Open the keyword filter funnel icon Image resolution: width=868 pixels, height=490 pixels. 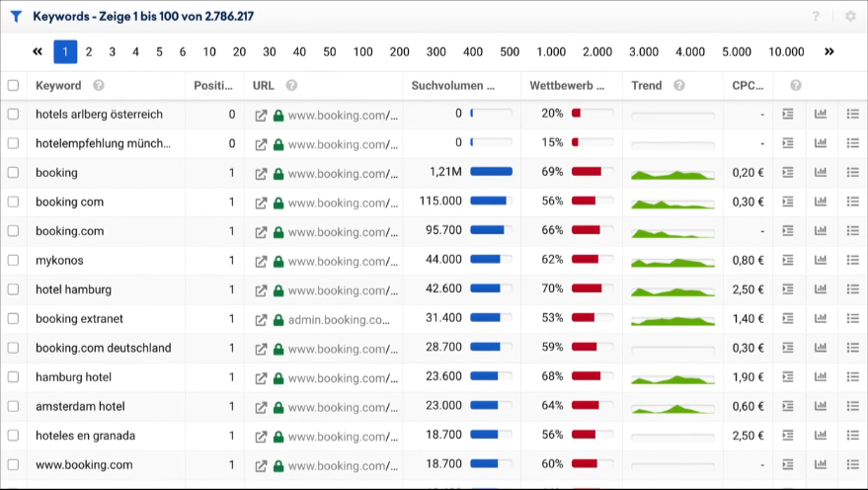[16, 17]
